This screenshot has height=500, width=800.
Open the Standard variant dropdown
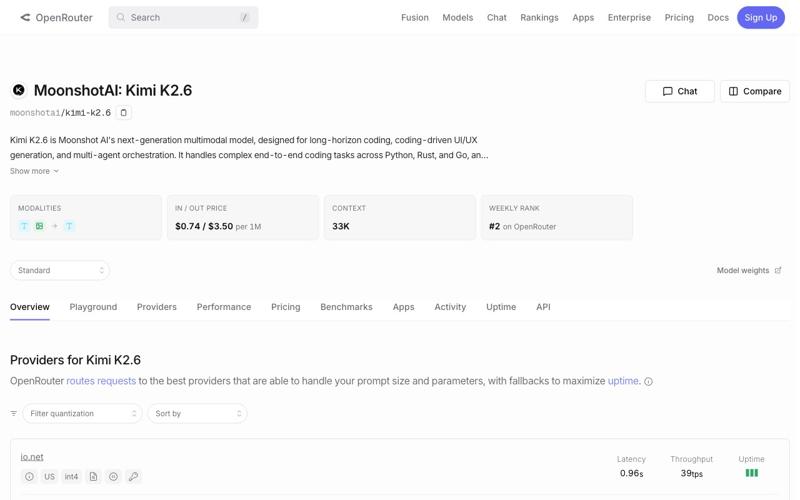pyautogui.click(x=60, y=270)
